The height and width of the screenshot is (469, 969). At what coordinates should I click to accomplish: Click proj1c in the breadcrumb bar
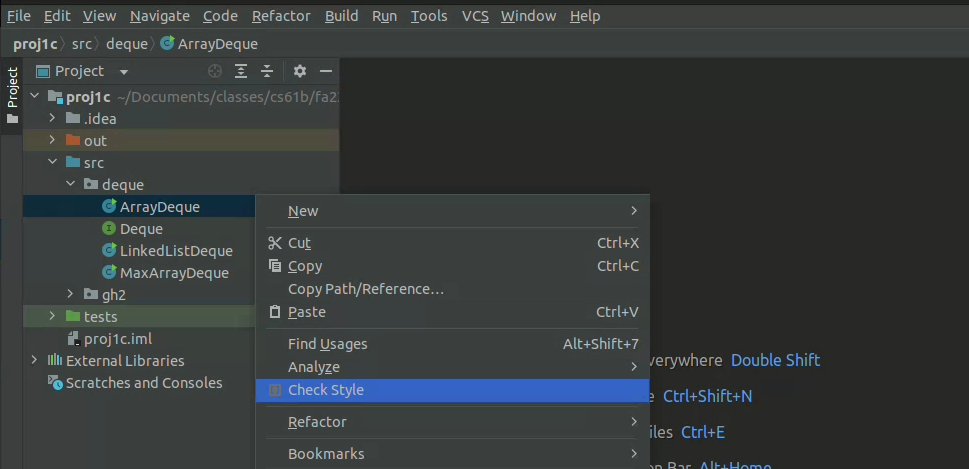[x=35, y=44]
